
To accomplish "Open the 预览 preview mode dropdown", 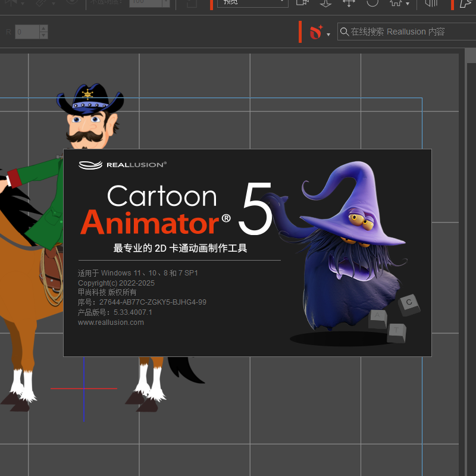I will [252, 3].
